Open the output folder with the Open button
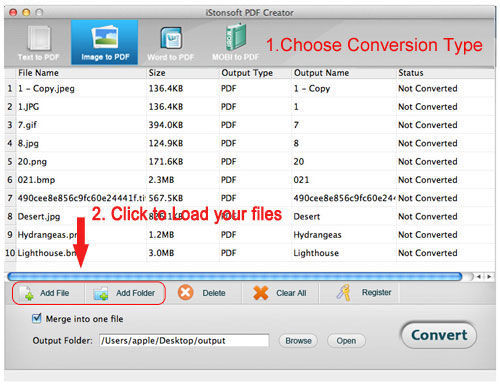 (346, 341)
